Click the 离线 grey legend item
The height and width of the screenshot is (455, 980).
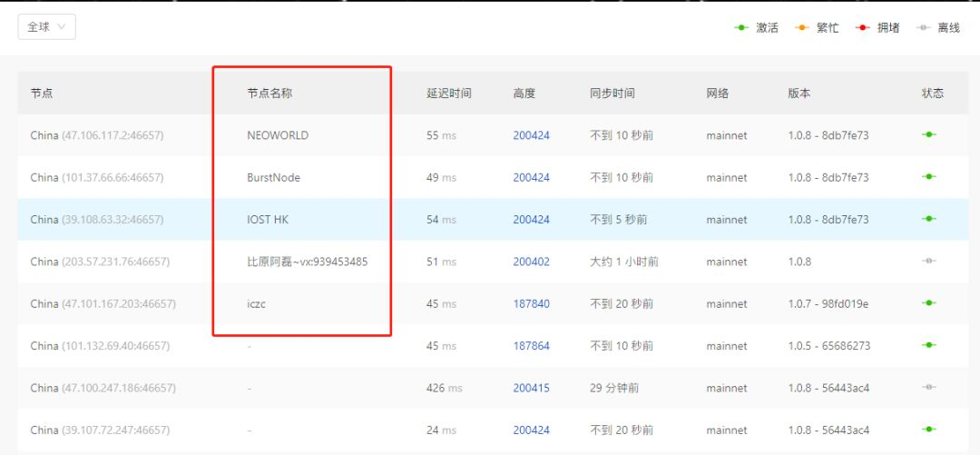938,28
